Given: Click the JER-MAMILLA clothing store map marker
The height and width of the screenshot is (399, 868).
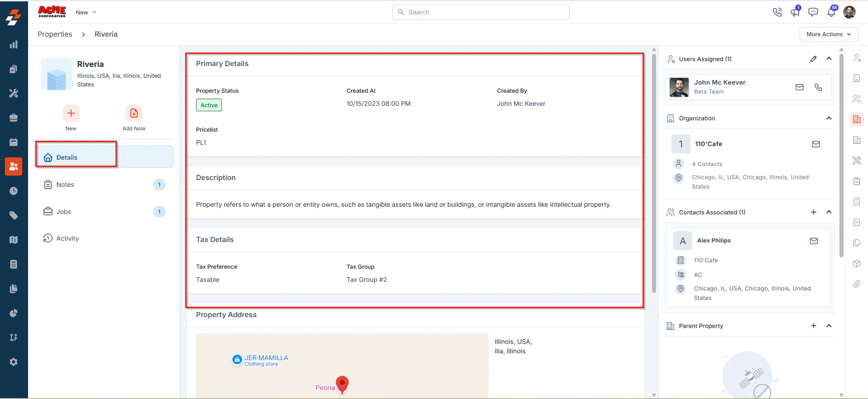Looking at the screenshot, I should (x=237, y=360).
